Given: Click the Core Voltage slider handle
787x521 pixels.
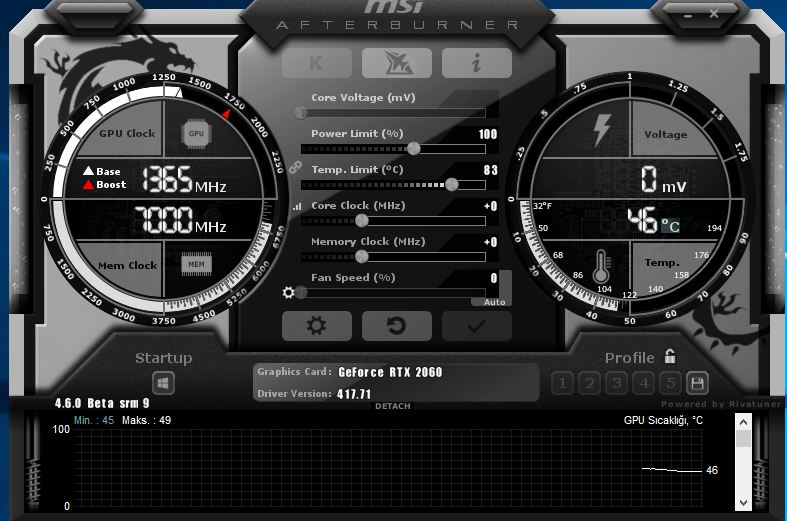Looking at the screenshot, I should pyautogui.click(x=301, y=112).
